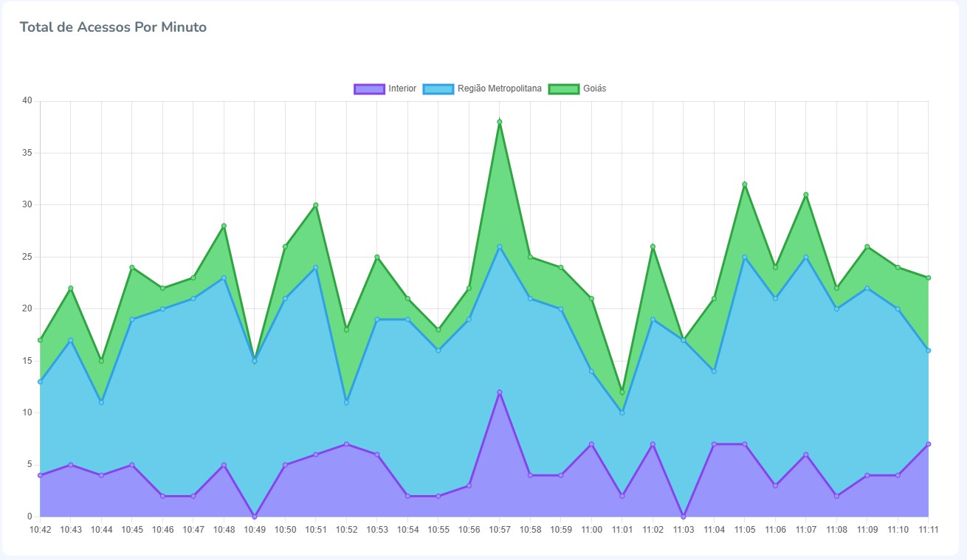This screenshot has height=560, width=967.
Task: Toggle the Goiás legend label
Action: (594, 89)
